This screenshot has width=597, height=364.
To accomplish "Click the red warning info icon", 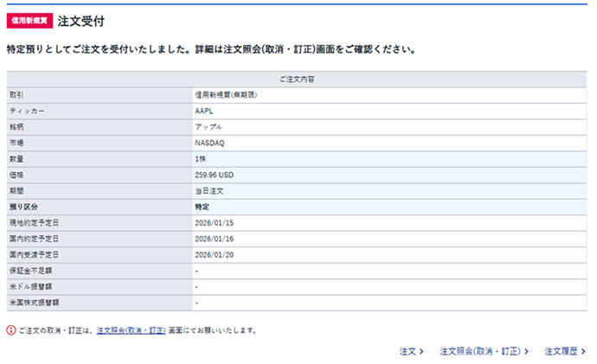I will coord(10,330).
